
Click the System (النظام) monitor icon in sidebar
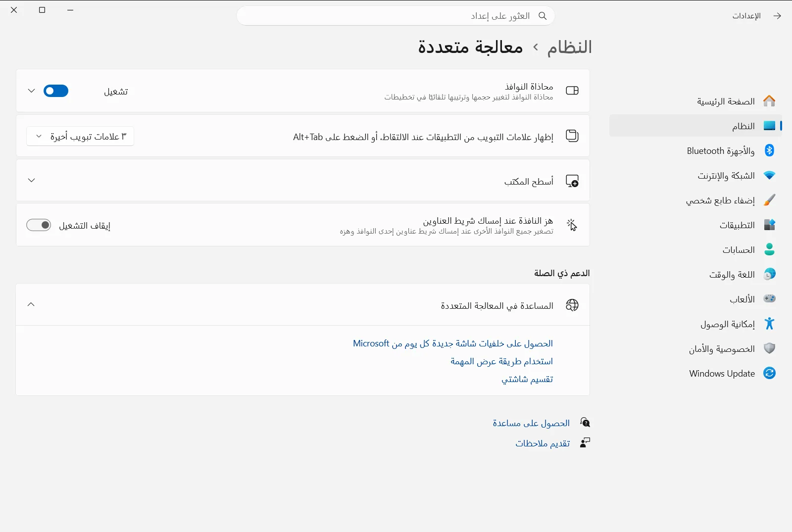[769, 126]
